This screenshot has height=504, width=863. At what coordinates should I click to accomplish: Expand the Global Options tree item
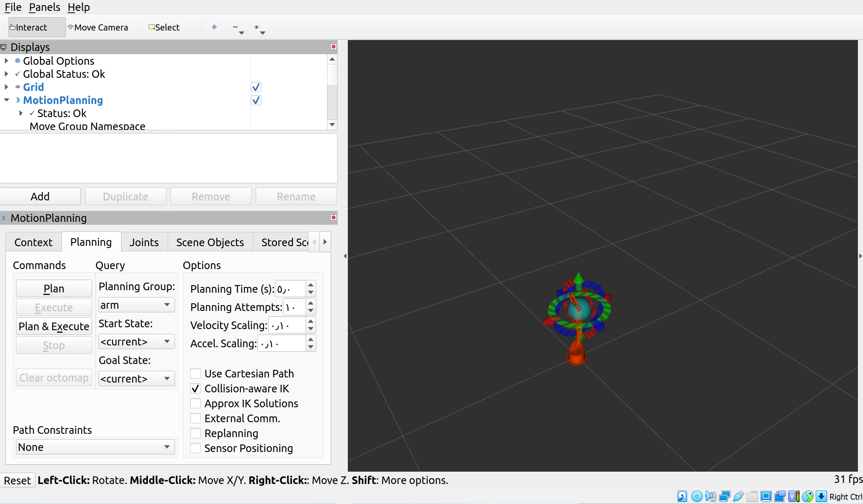(7, 61)
